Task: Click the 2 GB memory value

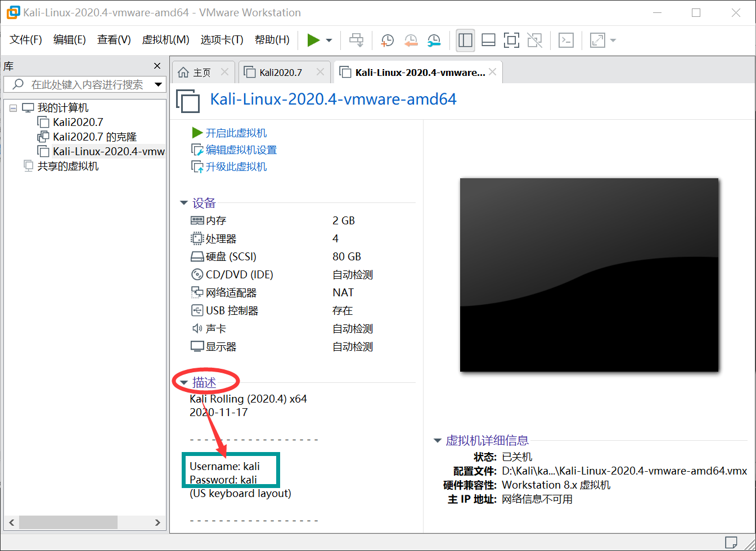Action: coord(344,221)
